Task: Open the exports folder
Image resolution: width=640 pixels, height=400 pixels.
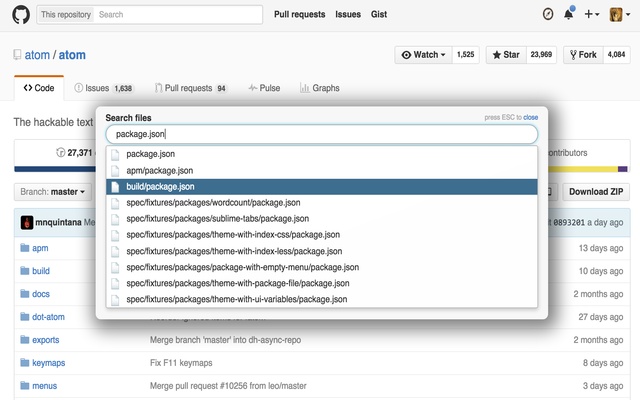Action: coord(46,340)
